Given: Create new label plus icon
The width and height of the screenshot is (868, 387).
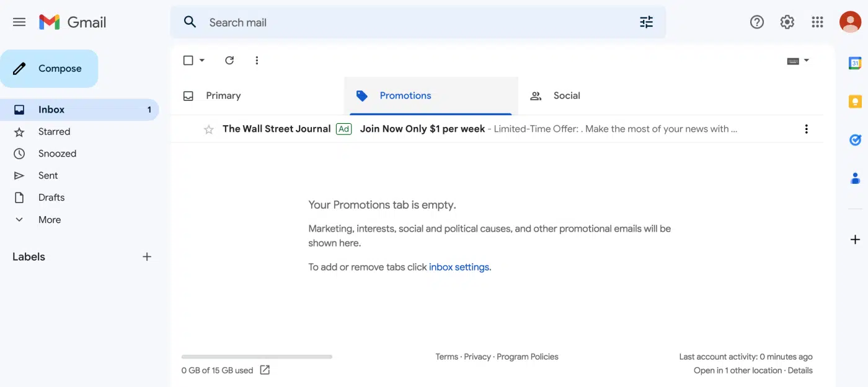Looking at the screenshot, I should pyautogui.click(x=147, y=256).
